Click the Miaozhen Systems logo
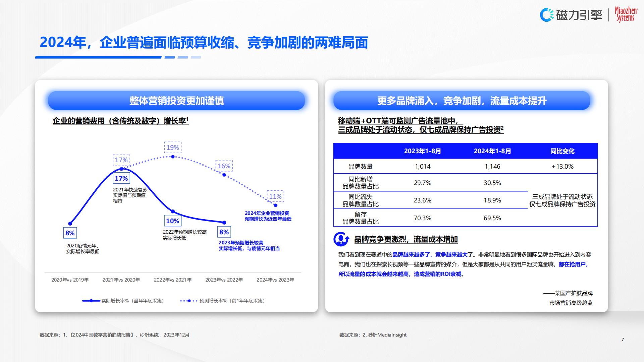The height and width of the screenshot is (362, 644). click(626, 15)
